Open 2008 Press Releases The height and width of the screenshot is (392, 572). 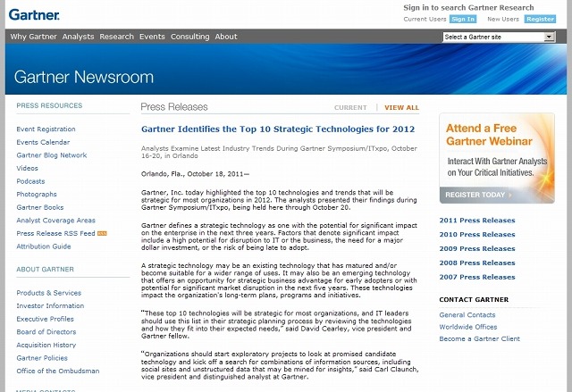[477, 263]
